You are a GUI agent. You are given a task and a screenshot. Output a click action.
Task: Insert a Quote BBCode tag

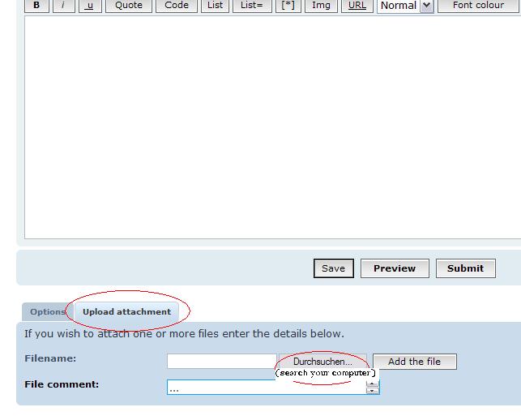click(129, 6)
